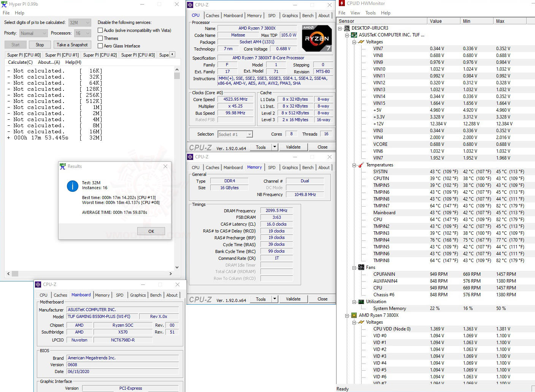Click Hyper PI horizontal scrollbar right arrow

[170, 273]
